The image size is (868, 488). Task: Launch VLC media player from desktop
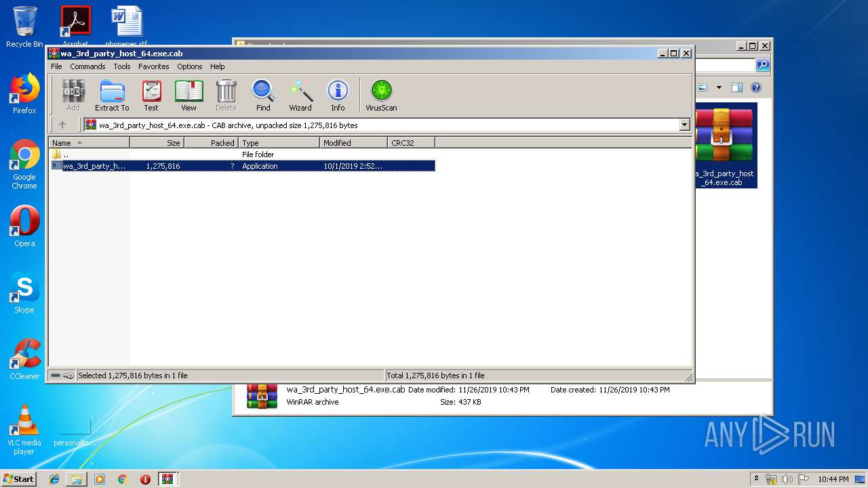24,430
